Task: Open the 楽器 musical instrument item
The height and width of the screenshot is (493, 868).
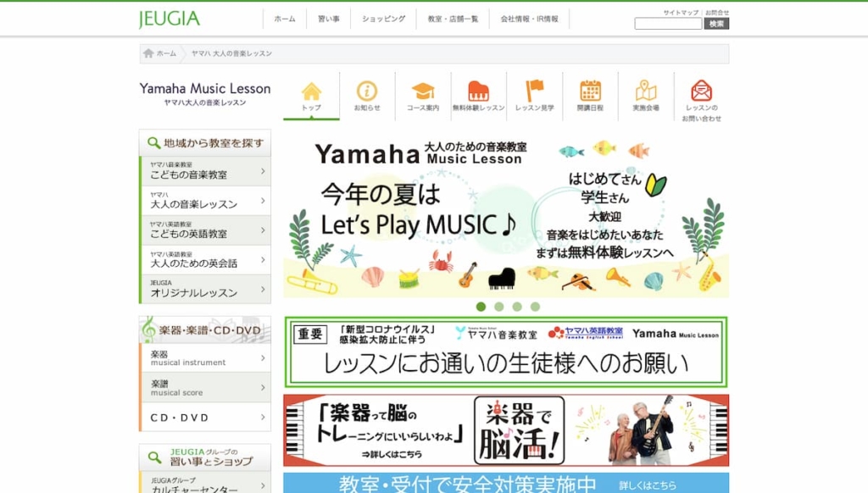Action: [x=205, y=358]
